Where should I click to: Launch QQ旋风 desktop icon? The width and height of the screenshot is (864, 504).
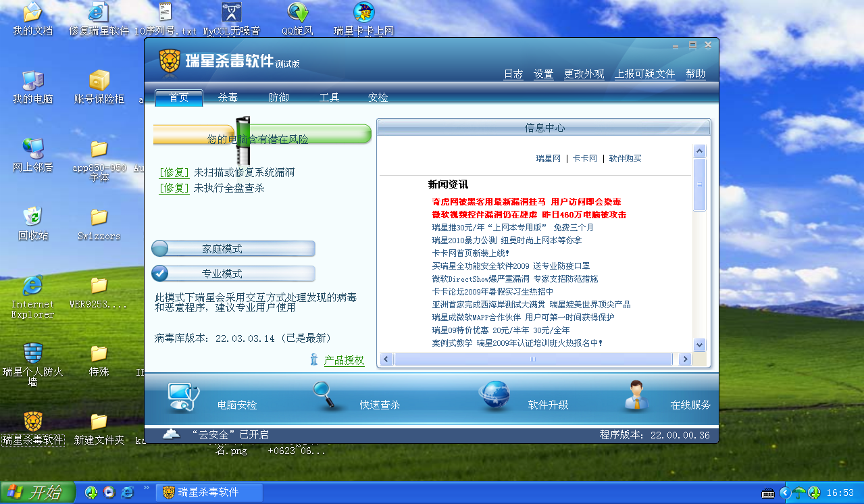[x=298, y=12]
